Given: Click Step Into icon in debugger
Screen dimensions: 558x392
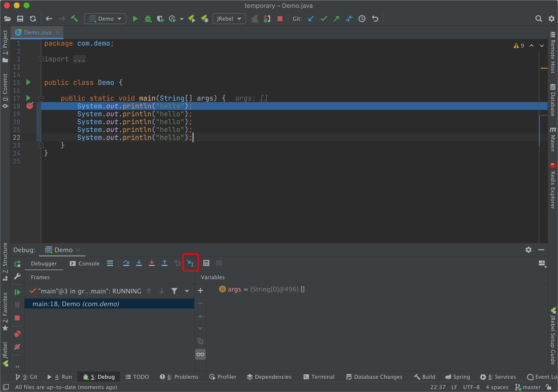Looking at the screenshot, I should click(139, 263).
